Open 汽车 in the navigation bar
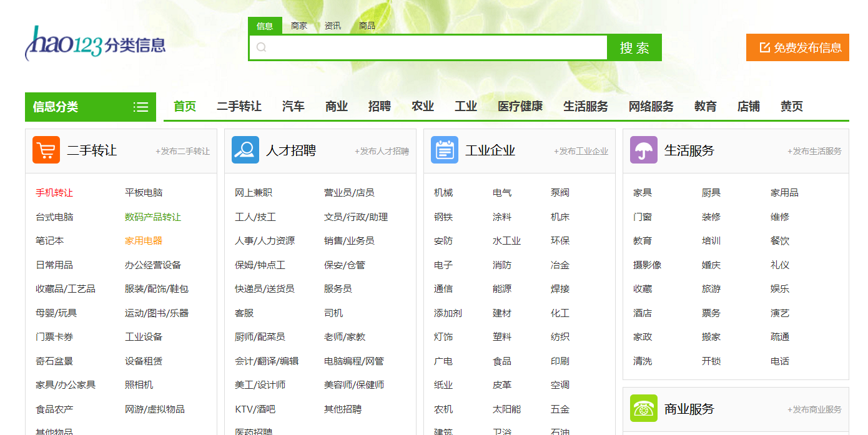 [x=293, y=107]
